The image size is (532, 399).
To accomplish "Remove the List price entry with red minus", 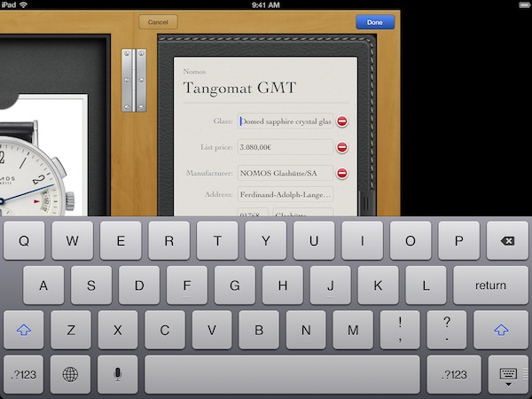I will click(x=341, y=147).
